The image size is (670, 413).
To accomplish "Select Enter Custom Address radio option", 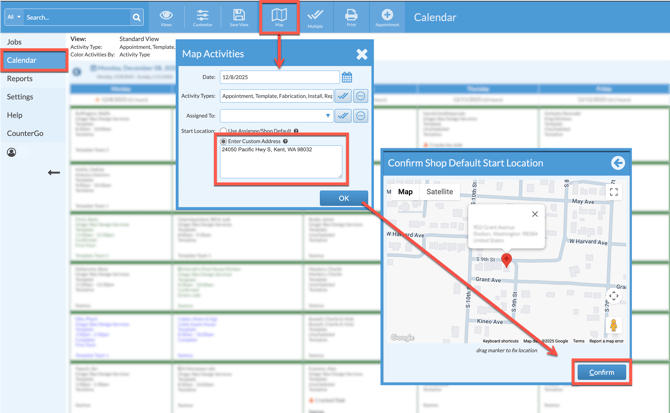I will [x=223, y=141].
